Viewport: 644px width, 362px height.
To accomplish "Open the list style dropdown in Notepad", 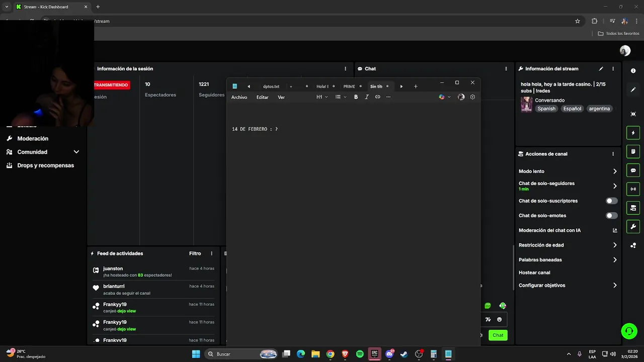I will click(x=341, y=97).
